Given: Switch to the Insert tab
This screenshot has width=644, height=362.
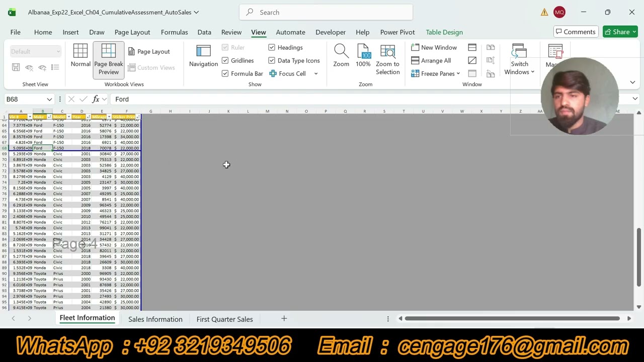Looking at the screenshot, I should click(70, 32).
